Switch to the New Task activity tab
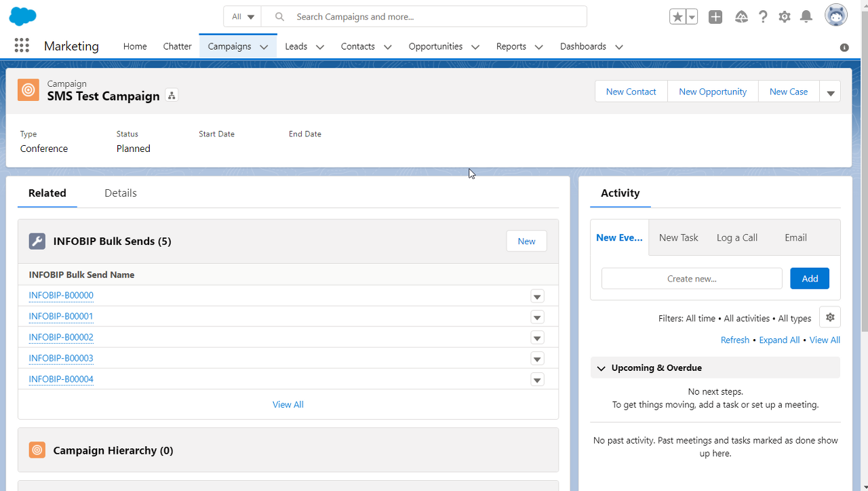The image size is (868, 491). tap(678, 237)
